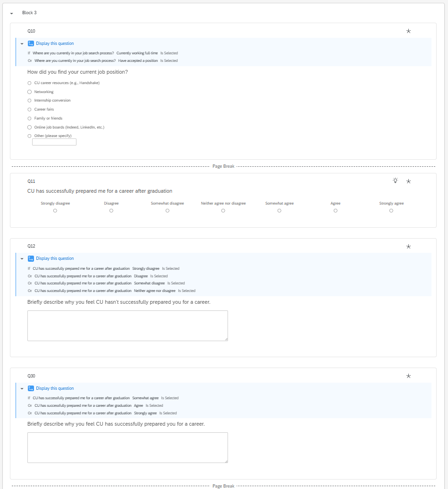
Task: Click the display logic badge icon on Q12
Action: (30, 258)
